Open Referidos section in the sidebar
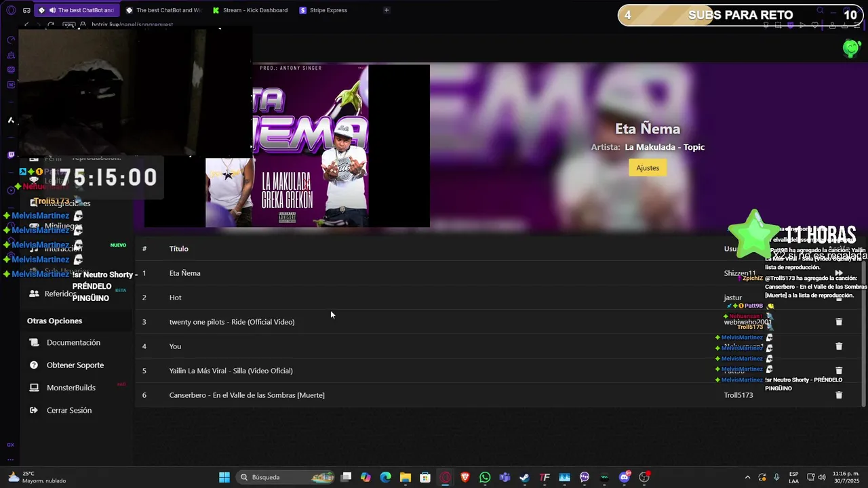Image resolution: width=868 pixels, height=488 pixels. [61, 294]
